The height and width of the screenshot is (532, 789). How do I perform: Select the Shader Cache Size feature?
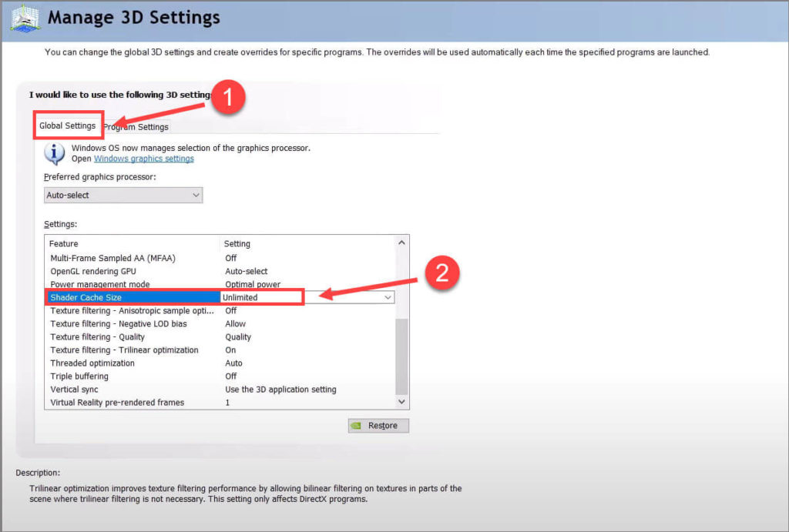(86, 297)
